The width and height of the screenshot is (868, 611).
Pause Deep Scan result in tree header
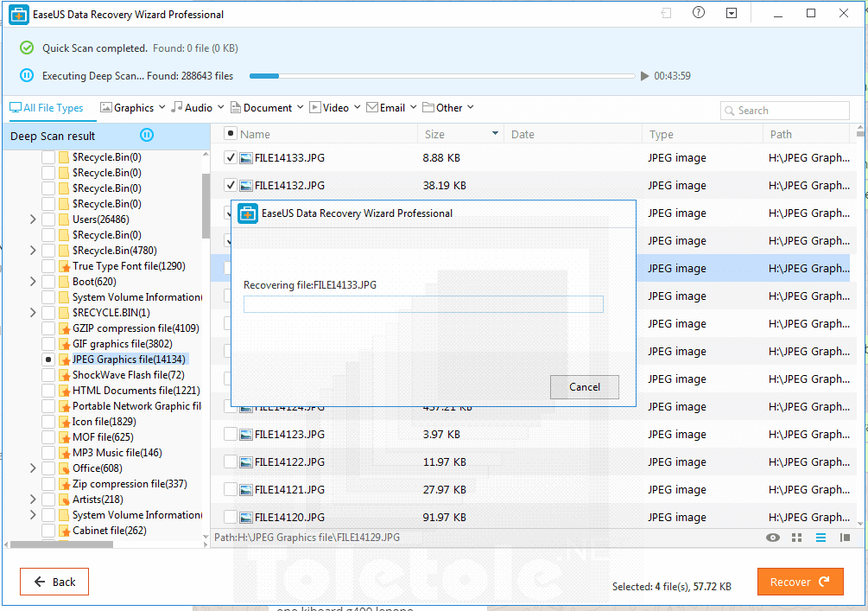click(147, 135)
